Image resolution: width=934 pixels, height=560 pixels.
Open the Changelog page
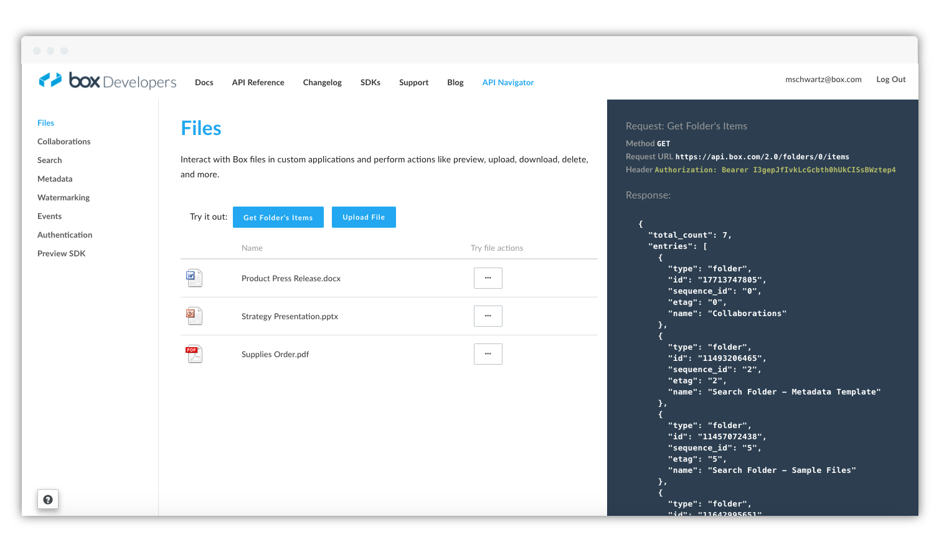[323, 82]
